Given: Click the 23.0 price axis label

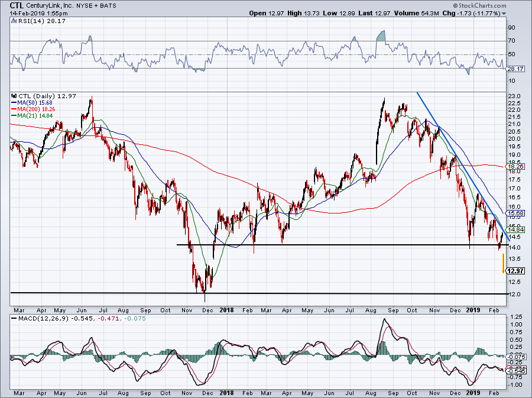Looking at the screenshot, I should (x=514, y=96).
